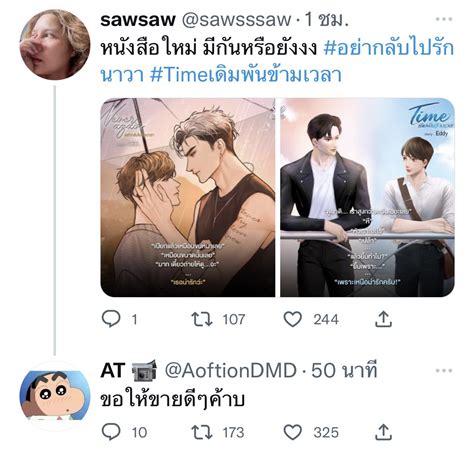The height and width of the screenshot is (452, 474).
Task: Reply to sawsaw's tweet via comment icon
Action: [x=111, y=319]
